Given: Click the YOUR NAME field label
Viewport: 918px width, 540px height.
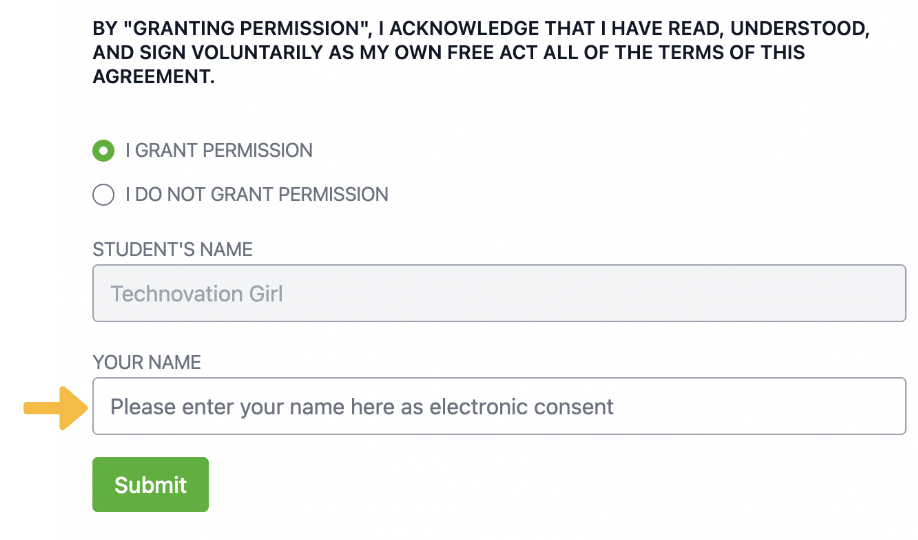Looking at the screenshot, I should click(146, 362).
